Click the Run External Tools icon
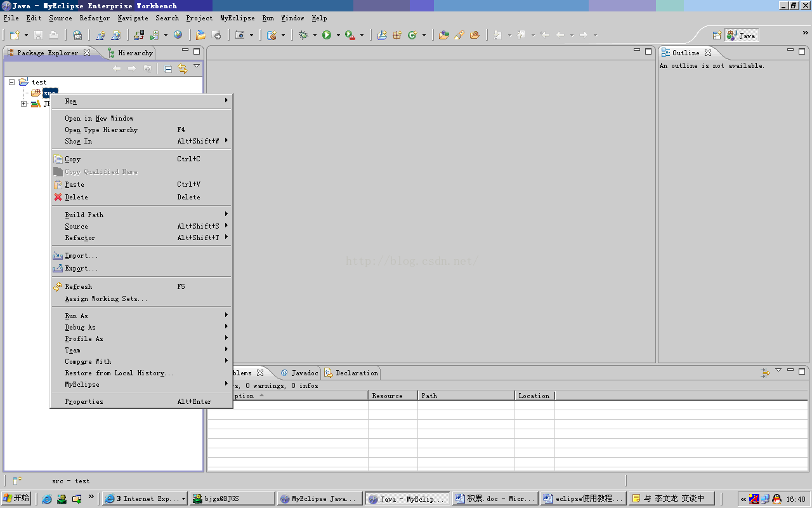 click(350, 35)
